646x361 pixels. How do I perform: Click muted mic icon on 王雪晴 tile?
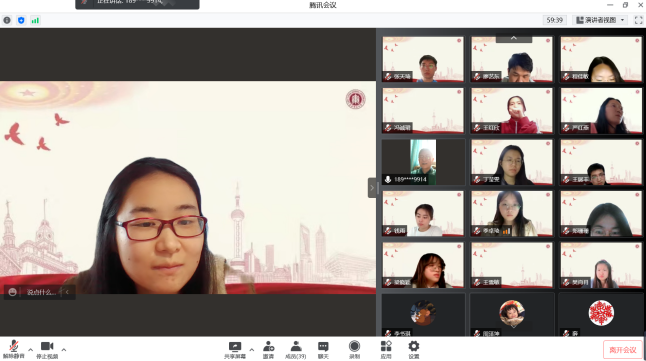(477, 282)
